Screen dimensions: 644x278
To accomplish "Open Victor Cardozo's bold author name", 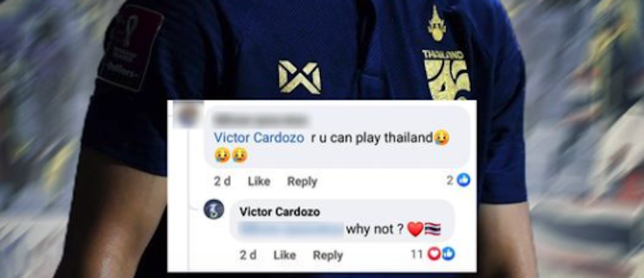I will (x=279, y=212).
